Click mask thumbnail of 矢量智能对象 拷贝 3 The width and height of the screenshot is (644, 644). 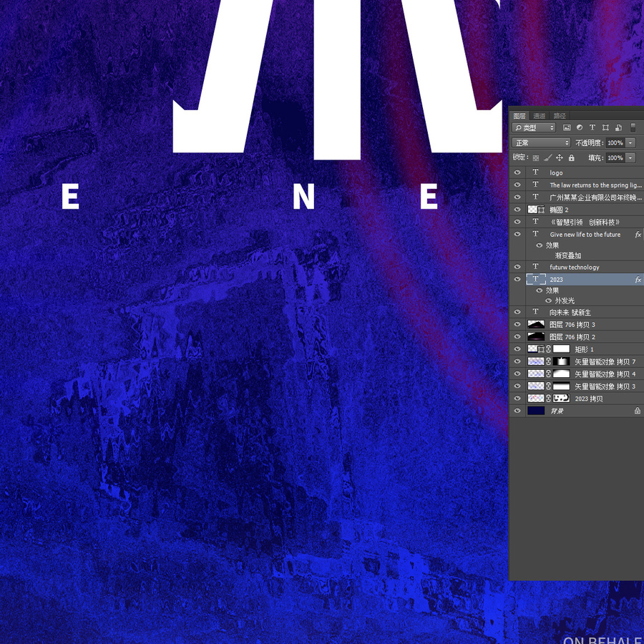(561, 386)
